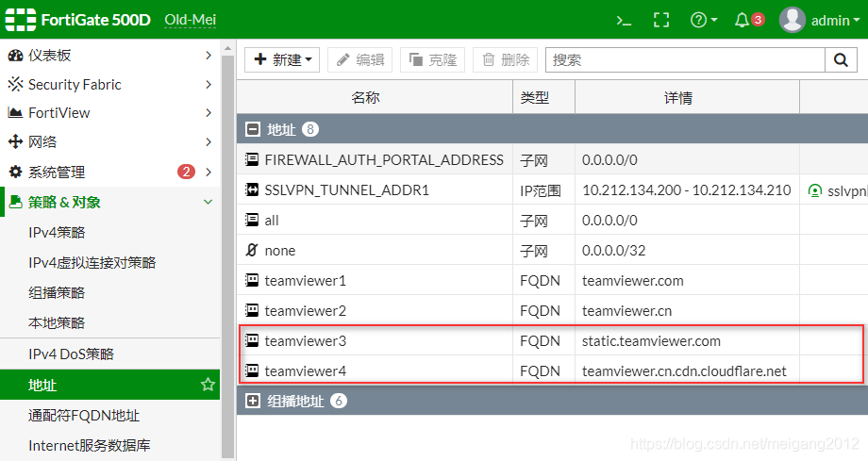
Task: Open 组播策略 page
Action: (x=57, y=292)
